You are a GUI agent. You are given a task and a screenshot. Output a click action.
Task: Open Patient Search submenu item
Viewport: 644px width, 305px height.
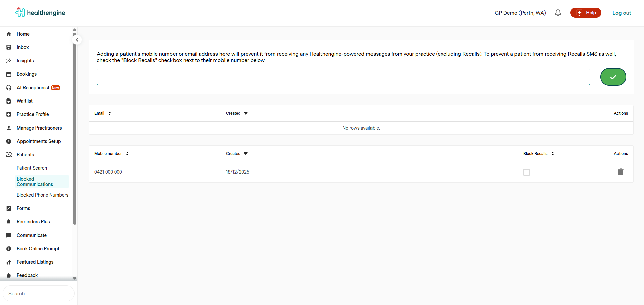coord(32,168)
